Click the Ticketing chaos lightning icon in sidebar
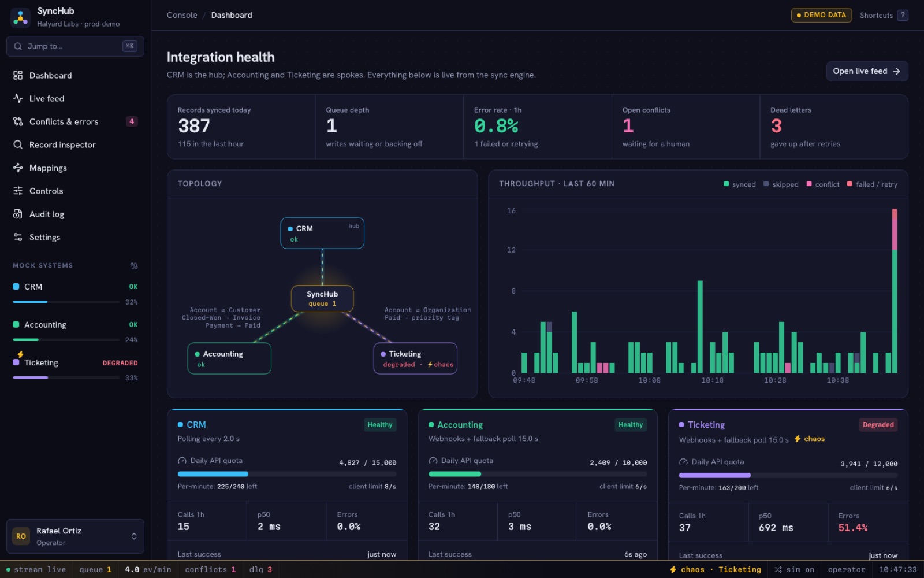Viewport: 924px width, 578px height. tap(20, 354)
